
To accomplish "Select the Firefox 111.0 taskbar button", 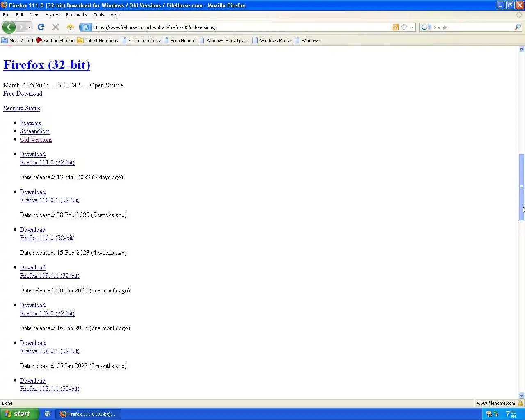I will point(88,414).
